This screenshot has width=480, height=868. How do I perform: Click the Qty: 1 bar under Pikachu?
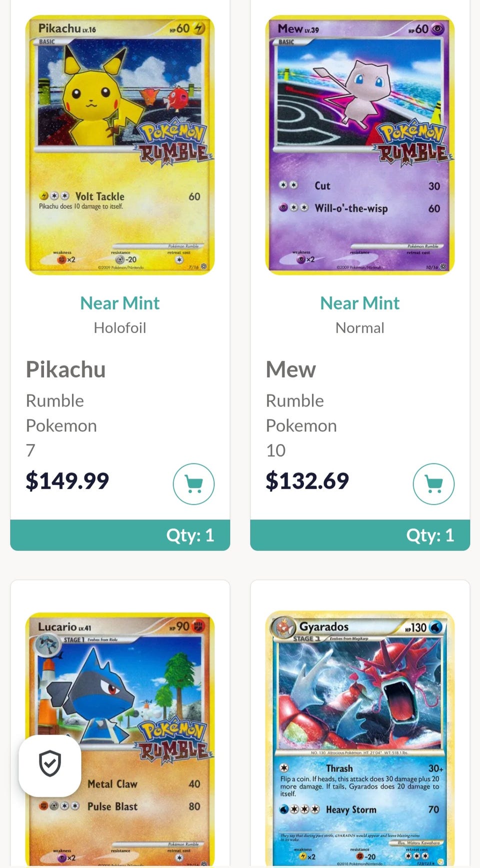(120, 535)
